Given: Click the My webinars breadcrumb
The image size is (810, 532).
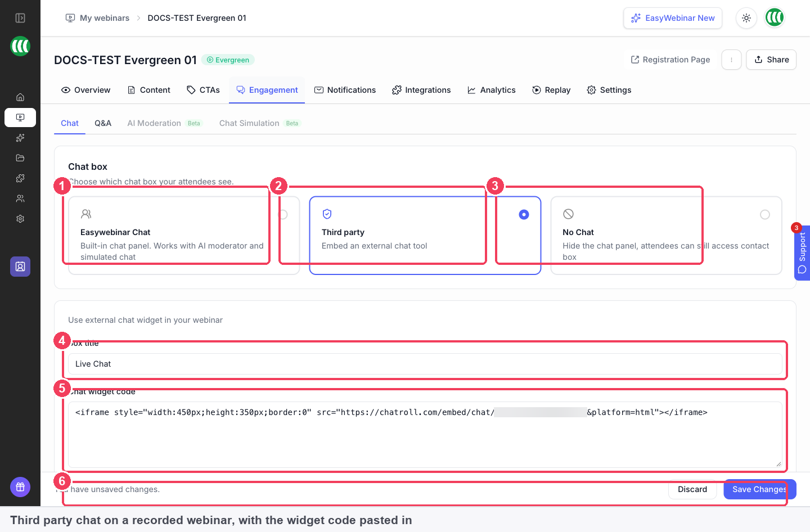Looking at the screenshot, I should pos(98,18).
